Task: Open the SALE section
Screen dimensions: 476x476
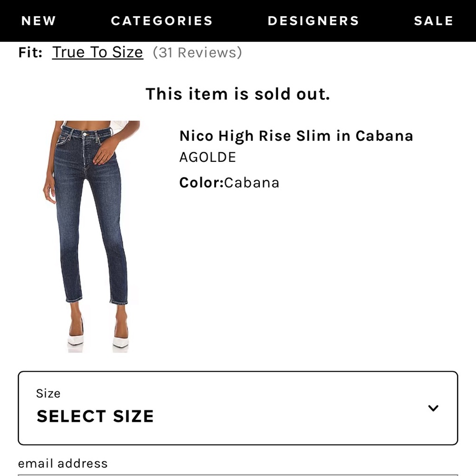Action: [x=433, y=20]
